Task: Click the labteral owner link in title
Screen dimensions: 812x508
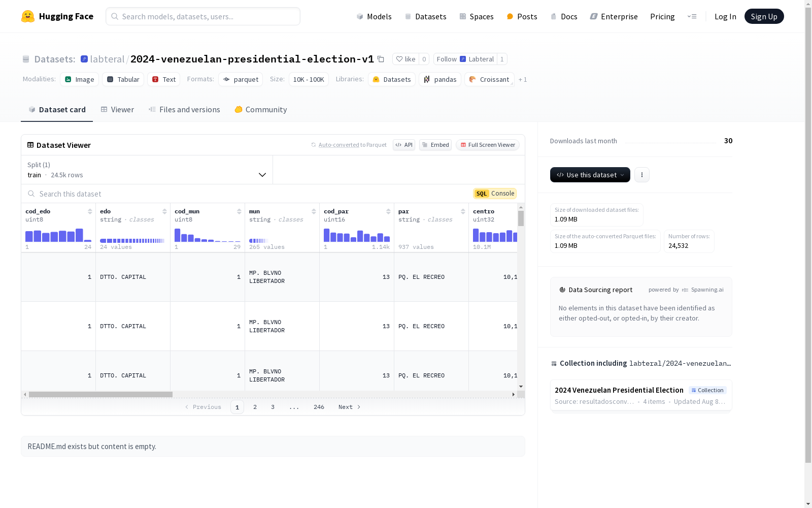Action: click(x=107, y=59)
